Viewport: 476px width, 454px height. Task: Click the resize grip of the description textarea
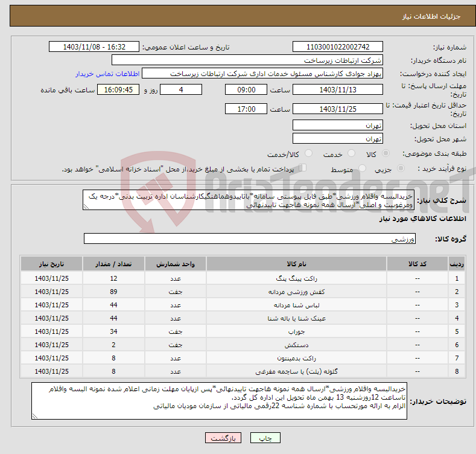(86, 206)
